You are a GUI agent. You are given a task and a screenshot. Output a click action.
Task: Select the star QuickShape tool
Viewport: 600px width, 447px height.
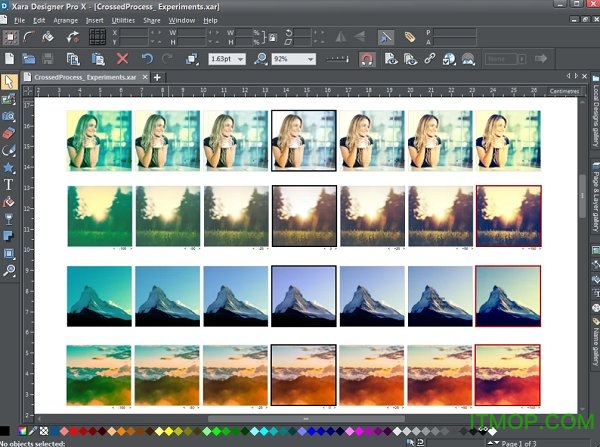[8, 168]
